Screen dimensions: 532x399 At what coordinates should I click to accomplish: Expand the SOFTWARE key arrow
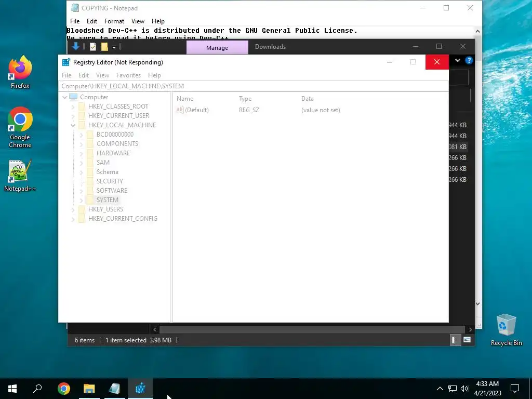(82, 191)
